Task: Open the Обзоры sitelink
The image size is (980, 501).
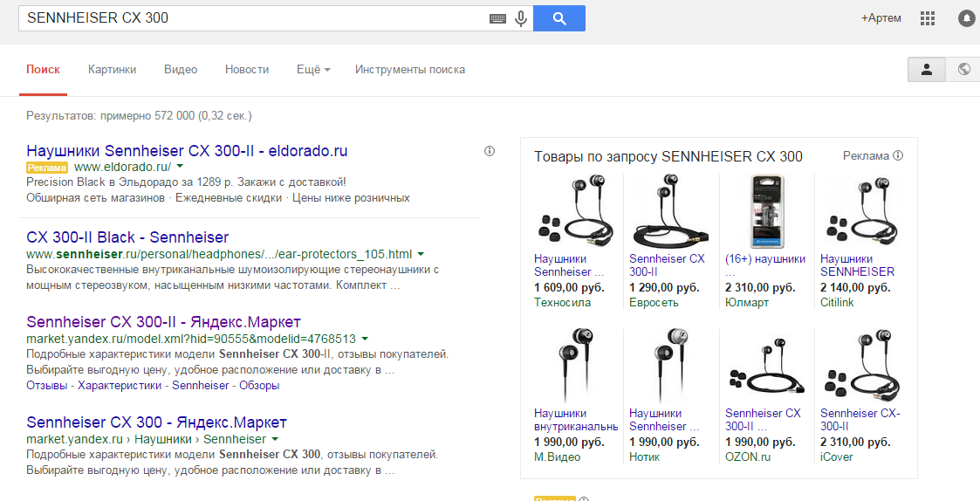Action: point(259,385)
